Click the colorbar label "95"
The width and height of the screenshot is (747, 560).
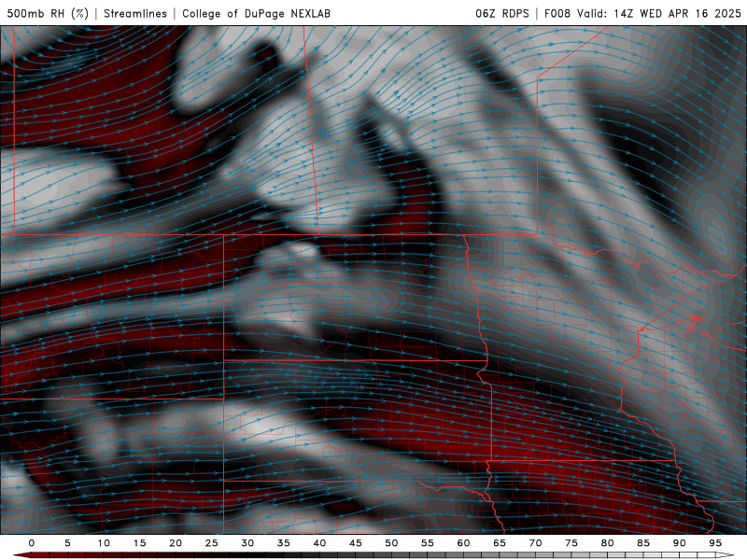[x=715, y=543]
